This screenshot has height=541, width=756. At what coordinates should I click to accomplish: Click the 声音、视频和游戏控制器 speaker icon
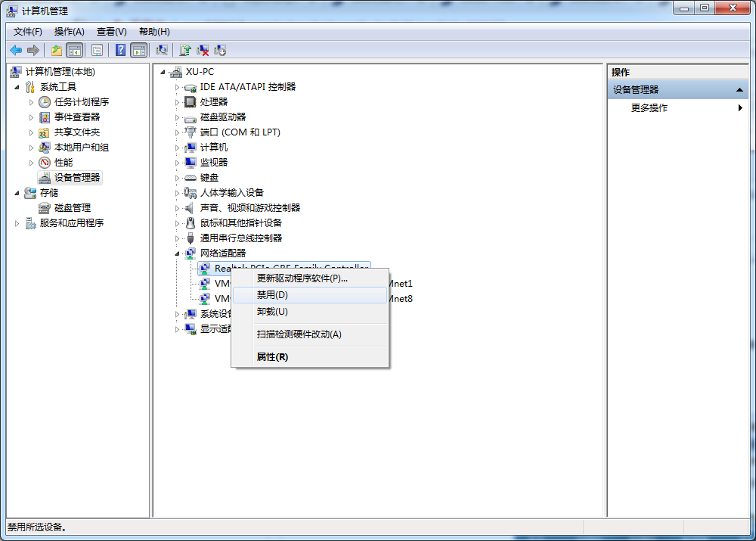tap(191, 208)
